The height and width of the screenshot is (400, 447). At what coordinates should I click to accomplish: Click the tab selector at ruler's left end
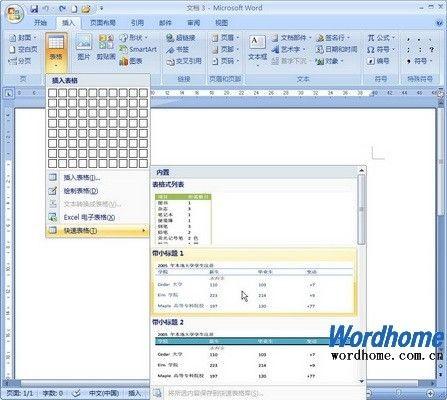pyautogui.click(x=9, y=93)
